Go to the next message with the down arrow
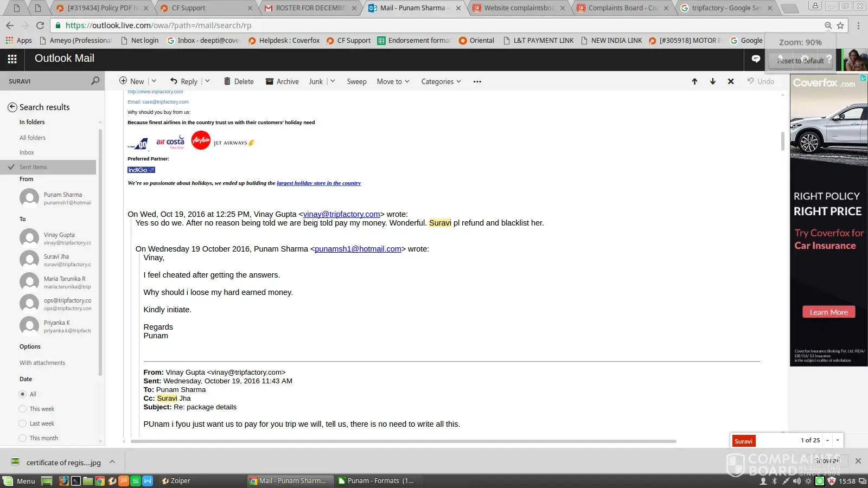 click(713, 81)
